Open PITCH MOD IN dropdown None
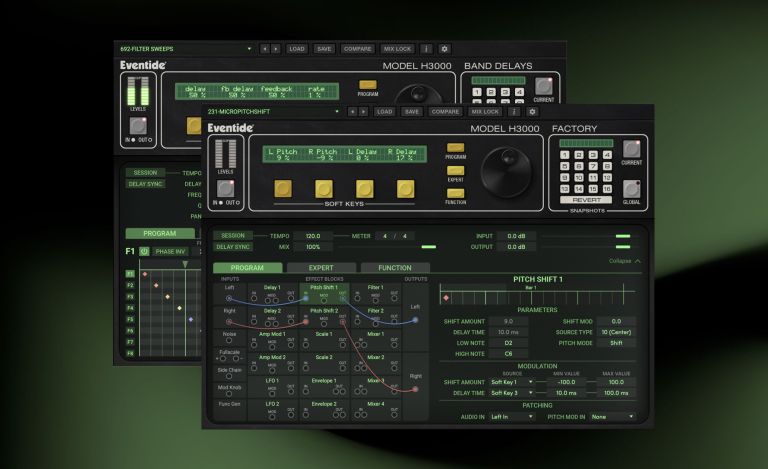This screenshot has width=768, height=469. (612, 417)
